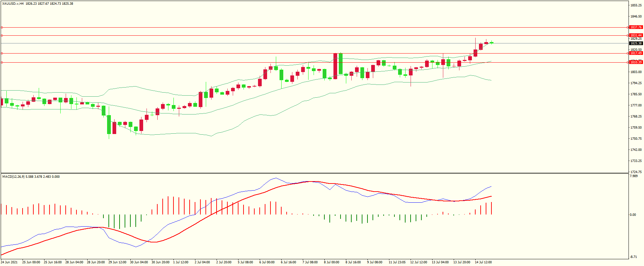Screen dimensions: 644x266
Task: Select the tall red candle at 8 Jul 00:00
Action: click(335, 66)
